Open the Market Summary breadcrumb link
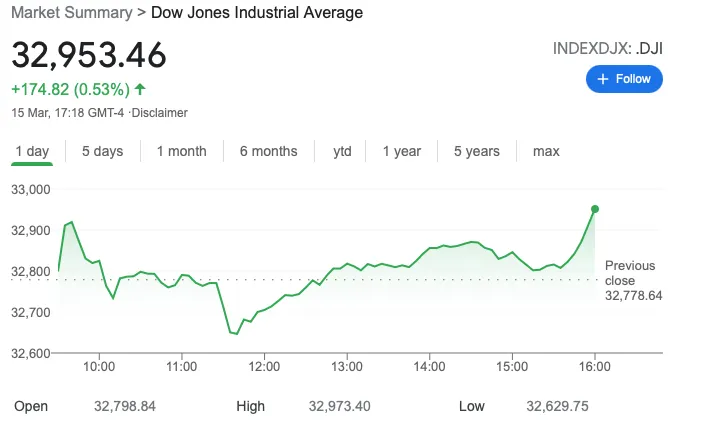This screenshot has height=431, width=710. (x=70, y=13)
